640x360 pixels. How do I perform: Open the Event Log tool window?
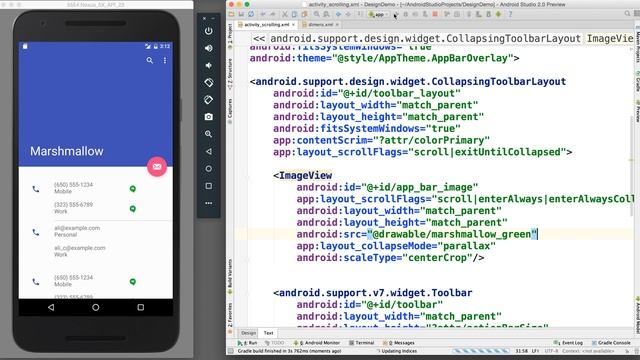pyautogui.click(x=569, y=343)
